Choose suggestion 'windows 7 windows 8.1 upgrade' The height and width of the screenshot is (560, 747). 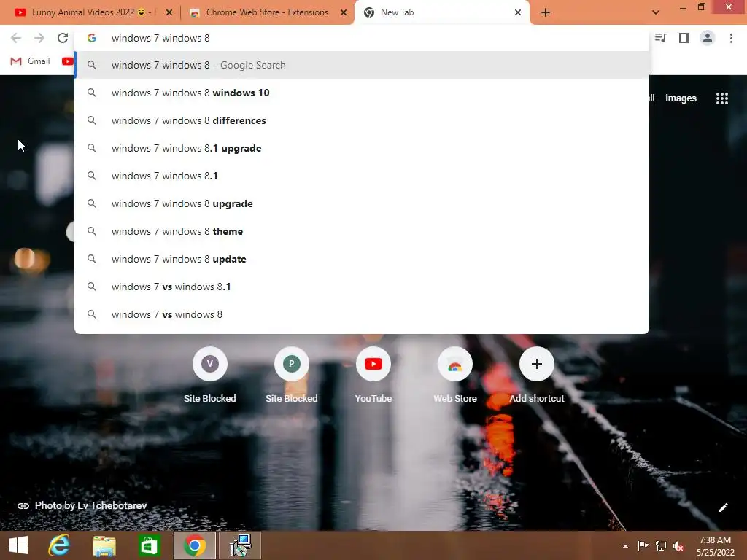click(x=362, y=148)
